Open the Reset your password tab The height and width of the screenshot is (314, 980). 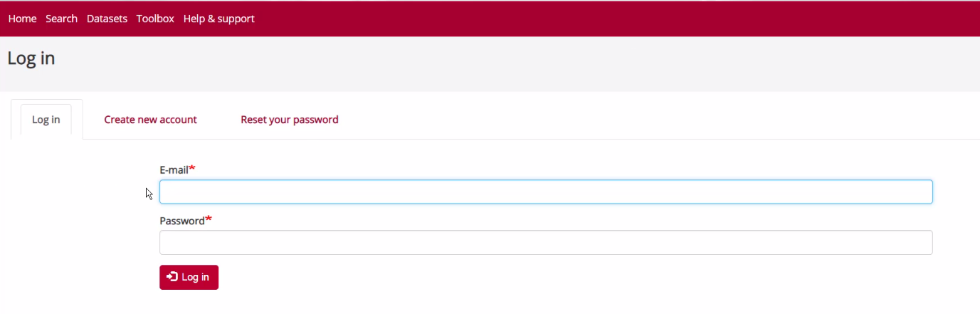[x=289, y=120]
